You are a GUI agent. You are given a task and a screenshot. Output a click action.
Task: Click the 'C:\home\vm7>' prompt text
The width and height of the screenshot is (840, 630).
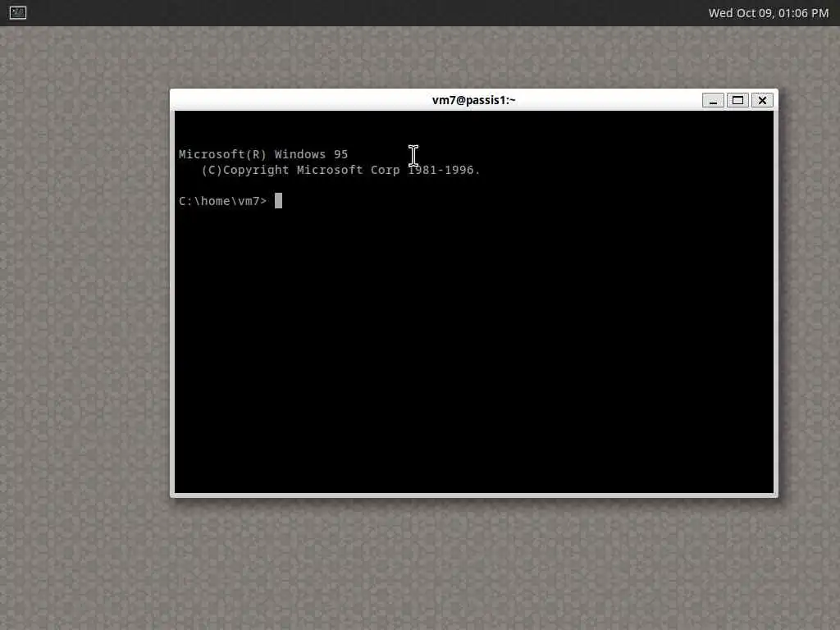point(222,201)
